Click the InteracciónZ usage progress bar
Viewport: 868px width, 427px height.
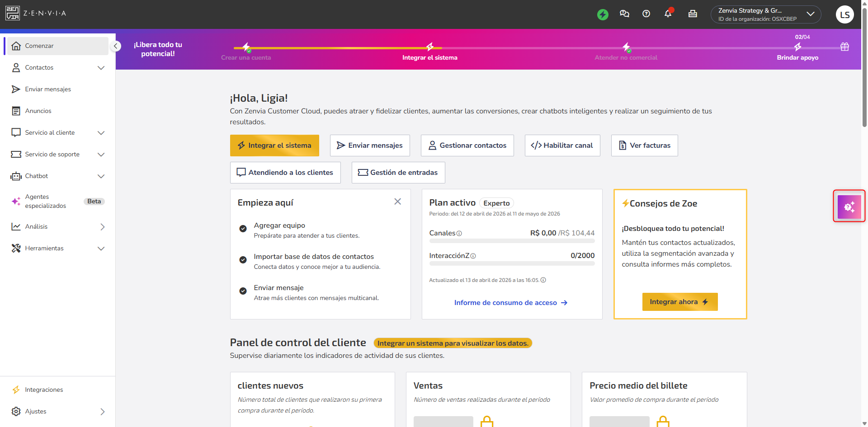coord(512,263)
